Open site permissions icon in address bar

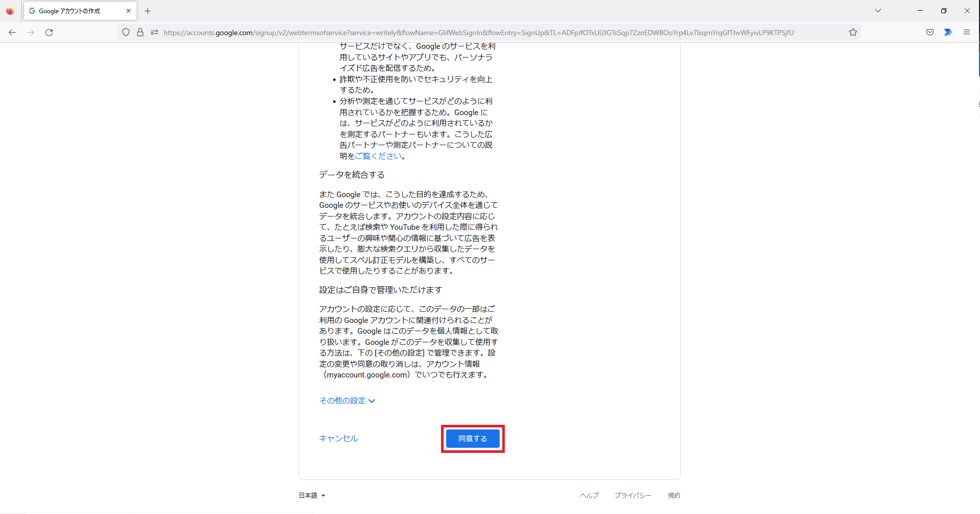point(154,33)
